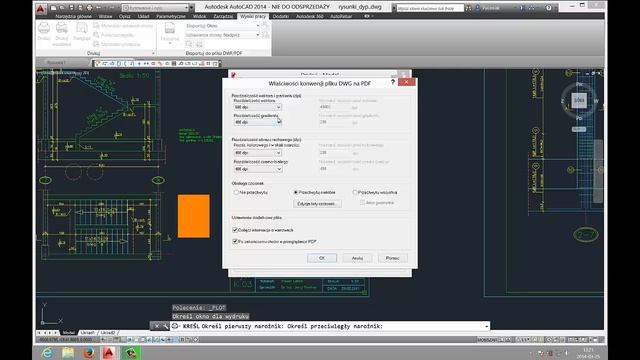Toggle 'Po zakończeniu otwórz w przeglądarce PDF' checkbox
Viewport: 640px width, 360px height.
(235, 241)
